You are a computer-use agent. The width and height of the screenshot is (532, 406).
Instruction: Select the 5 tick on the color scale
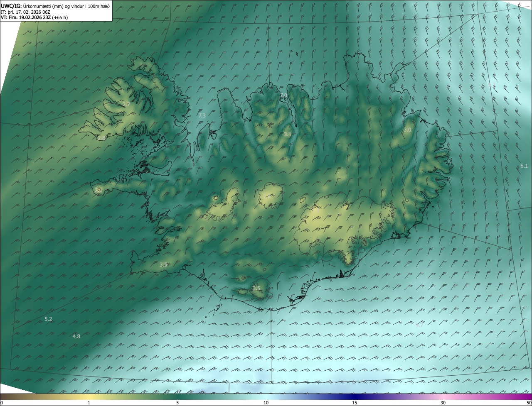click(177, 403)
